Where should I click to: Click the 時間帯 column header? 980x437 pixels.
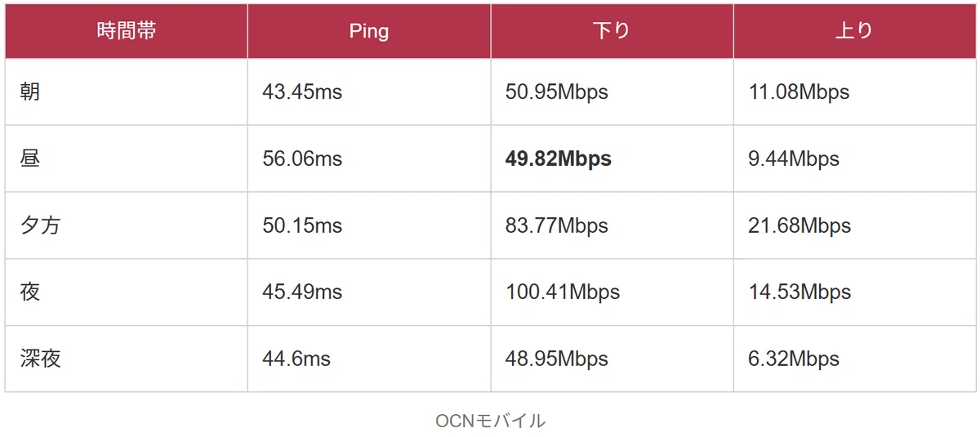point(126,31)
